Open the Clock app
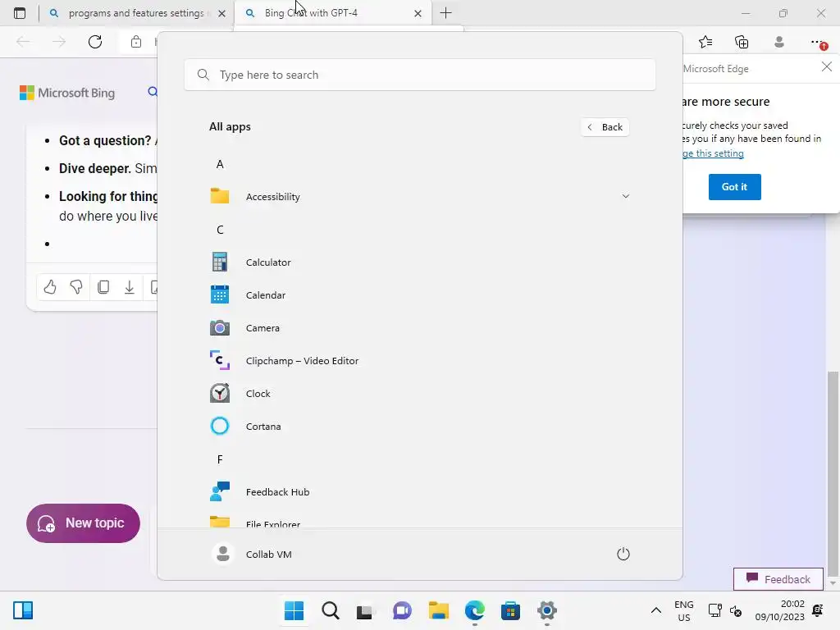The image size is (840, 630). pyautogui.click(x=419, y=393)
